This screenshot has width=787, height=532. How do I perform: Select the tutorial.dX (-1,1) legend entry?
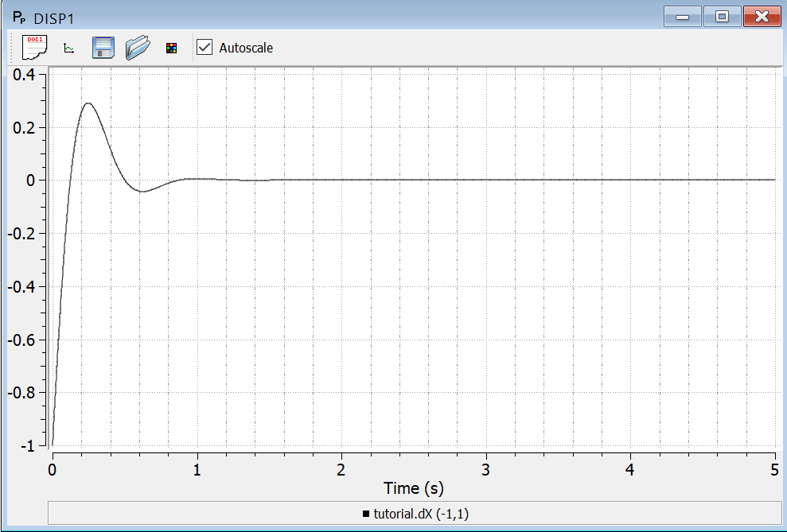(415, 514)
